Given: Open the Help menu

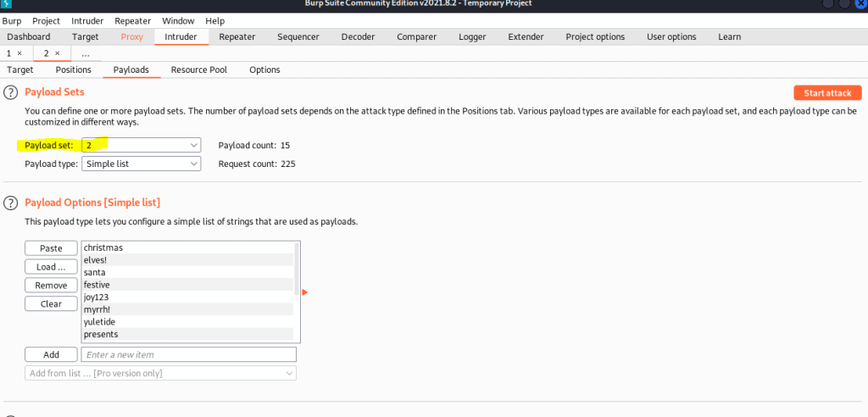Looking at the screenshot, I should (x=214, y=21).
